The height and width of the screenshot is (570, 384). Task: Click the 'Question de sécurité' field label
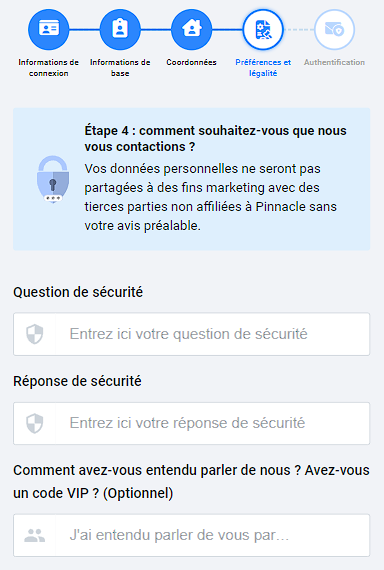coord(78,292)
